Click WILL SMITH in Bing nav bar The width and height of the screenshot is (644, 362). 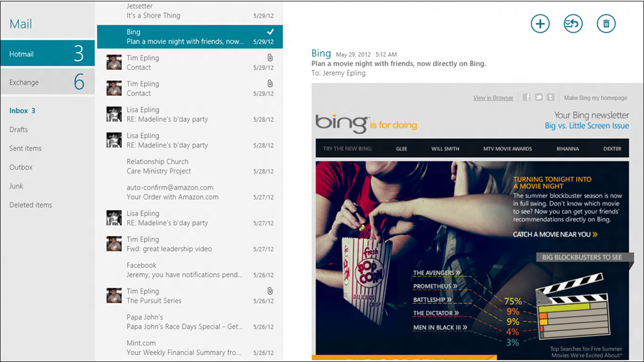[445, 149]
